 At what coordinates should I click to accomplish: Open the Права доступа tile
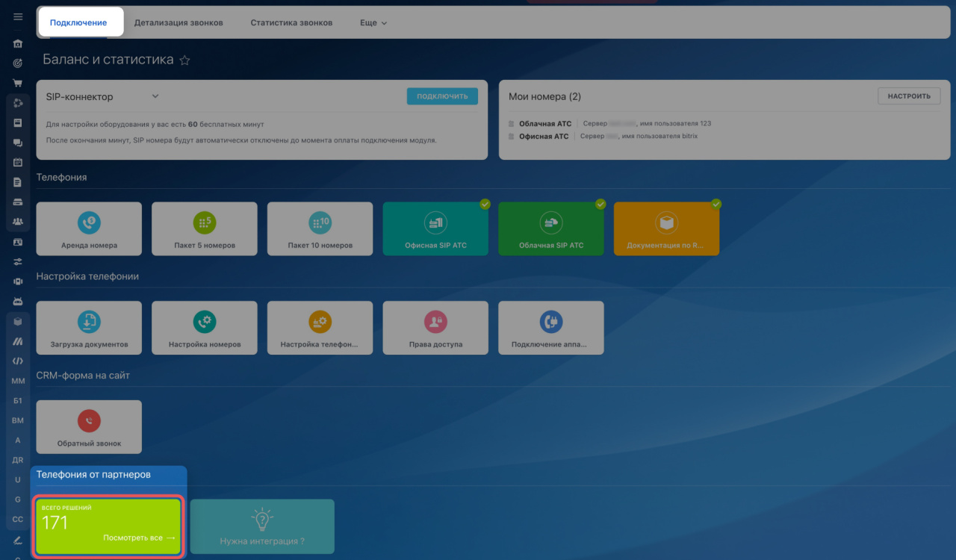435,328
